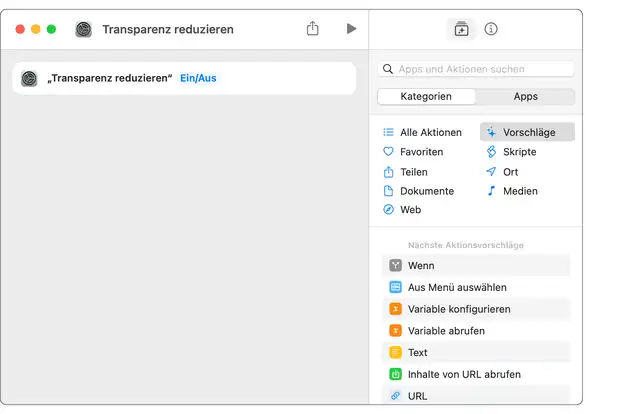640x414 pixels.
Task: Open the Favoriten category
Action: pos(421,152)
